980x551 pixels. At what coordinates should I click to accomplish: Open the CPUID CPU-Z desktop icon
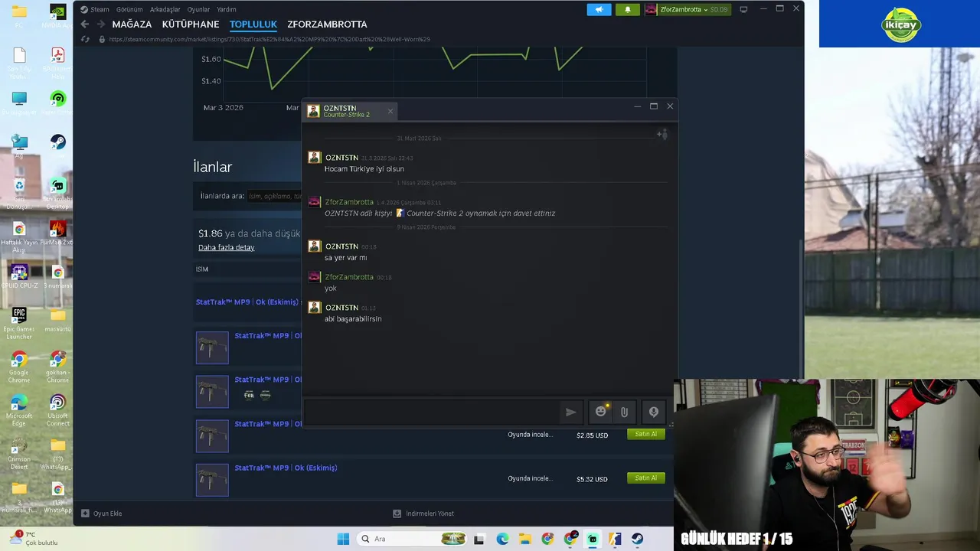pos(19,276)
